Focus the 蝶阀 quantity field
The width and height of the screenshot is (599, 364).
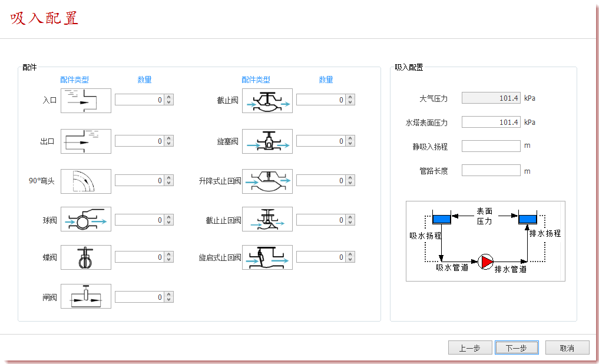[140, 257]
